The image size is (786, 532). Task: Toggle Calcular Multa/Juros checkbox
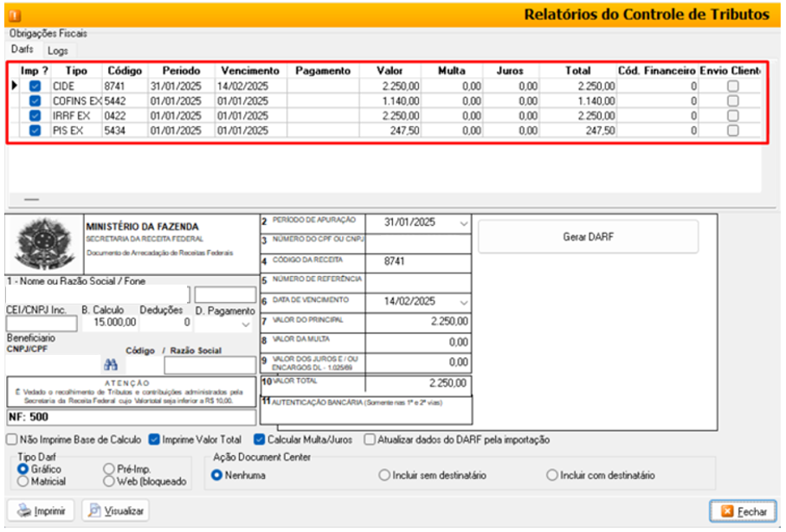[259, 439]
